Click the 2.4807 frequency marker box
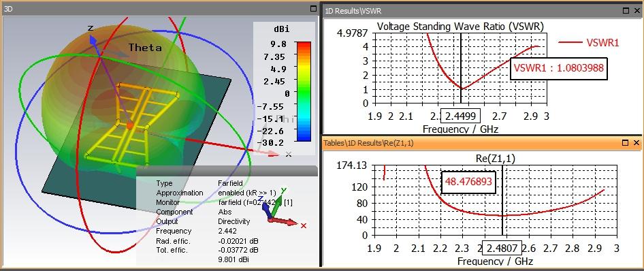This screenshot has height=271, width=644. (502, 248)
